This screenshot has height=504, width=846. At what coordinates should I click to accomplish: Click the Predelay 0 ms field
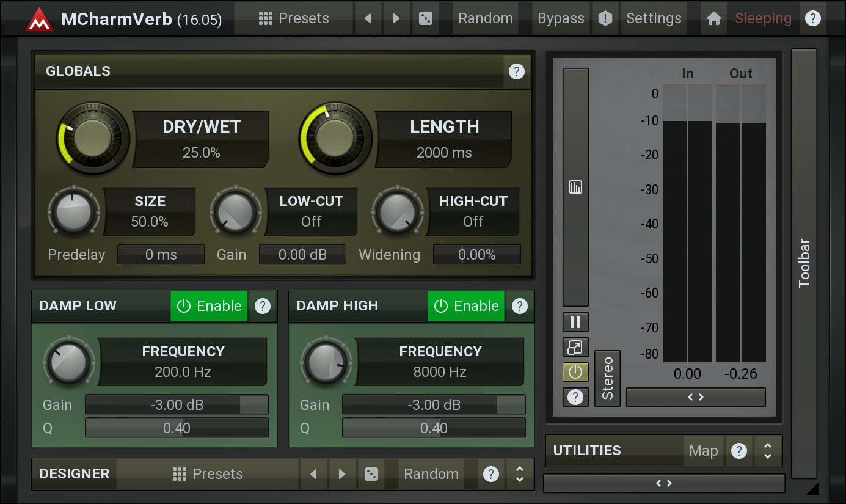(161, 255)
